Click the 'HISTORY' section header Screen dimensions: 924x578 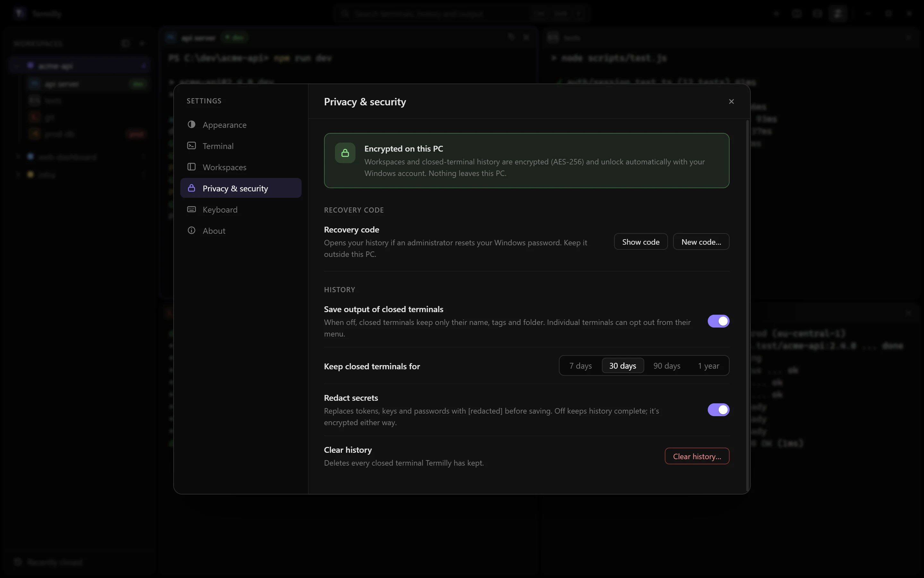[x=339, y=289]
